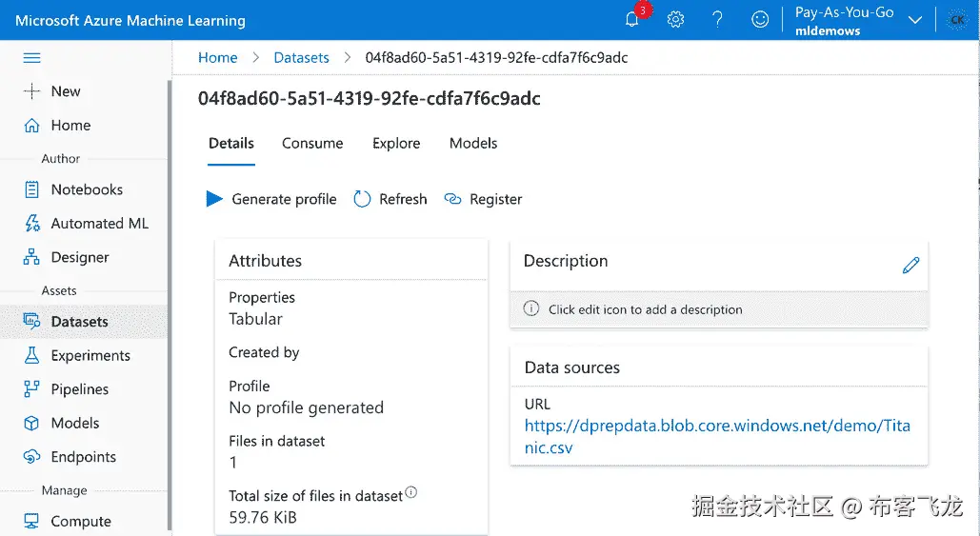Switch to the Details tab

[x=231, y=143]
